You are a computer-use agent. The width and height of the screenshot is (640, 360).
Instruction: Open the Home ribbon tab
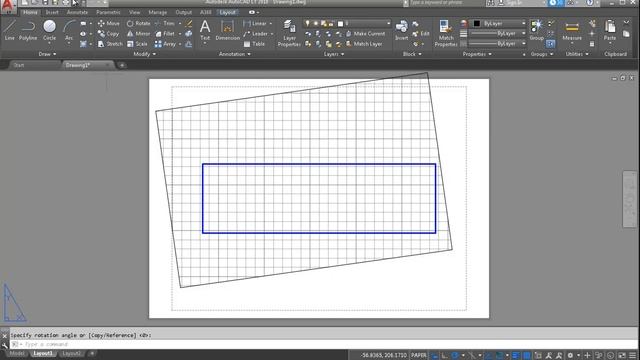30,12
